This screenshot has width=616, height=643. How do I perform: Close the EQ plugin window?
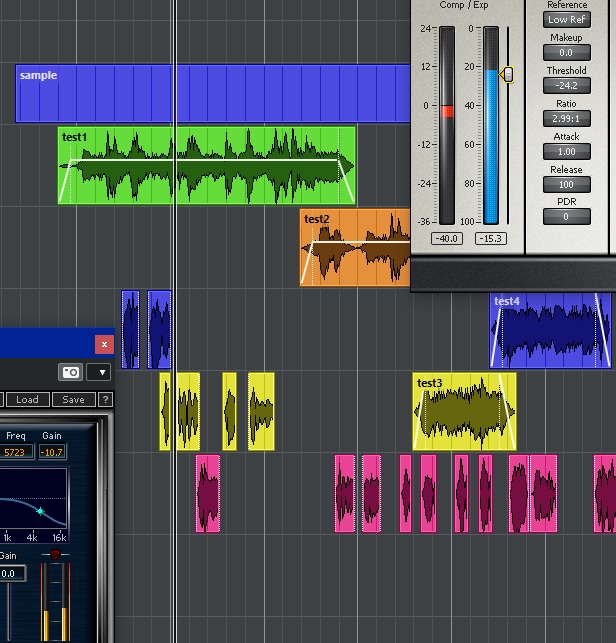click(104, 344)
